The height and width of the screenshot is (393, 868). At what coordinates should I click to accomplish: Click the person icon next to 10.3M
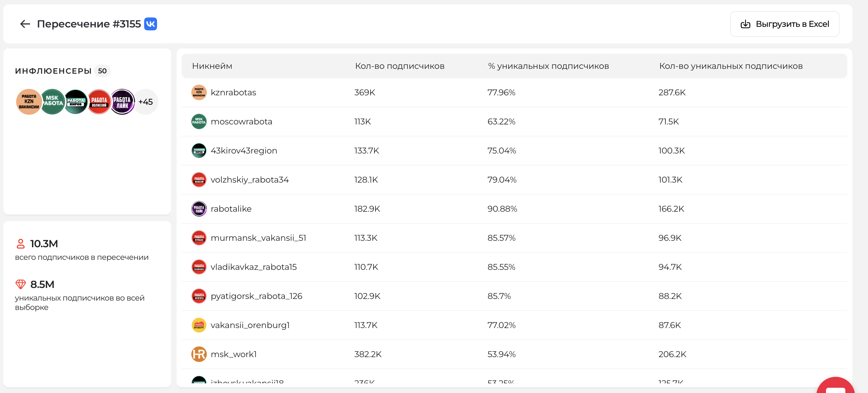(21, 244)
